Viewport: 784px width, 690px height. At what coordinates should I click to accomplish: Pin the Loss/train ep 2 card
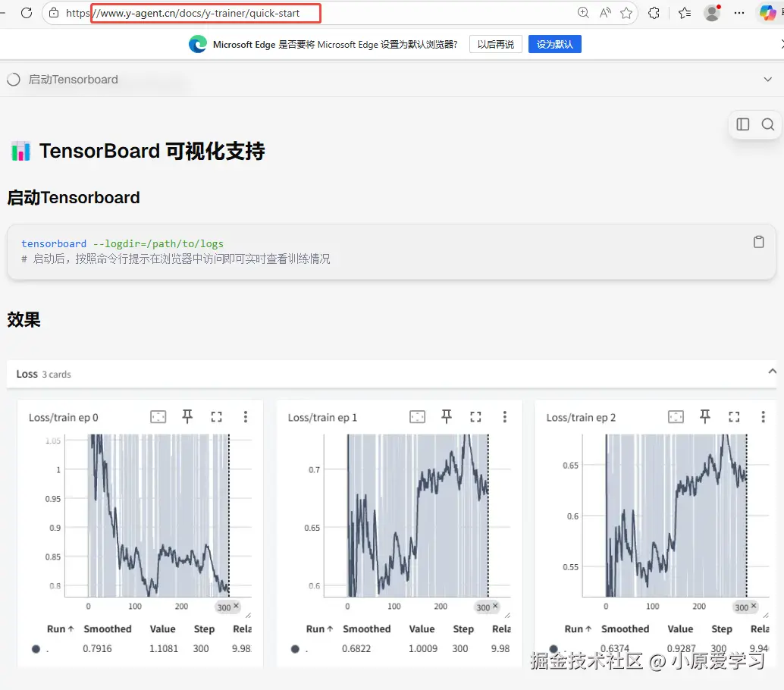(705, 416)
